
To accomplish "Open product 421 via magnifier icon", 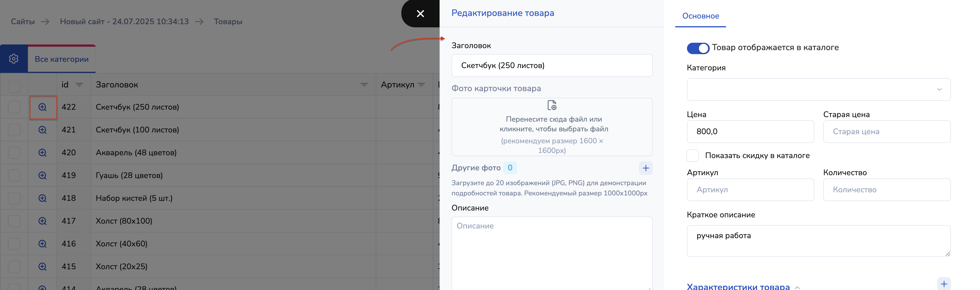I will (x=42, y=130).
